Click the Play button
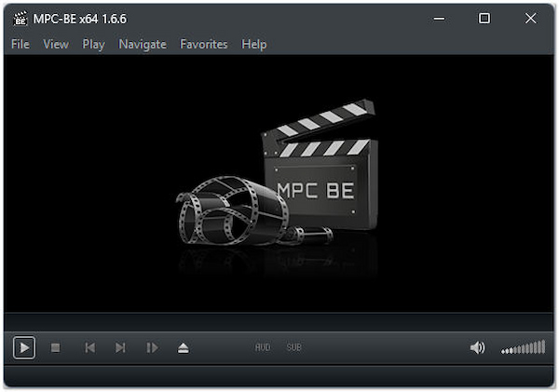This screenshot has height=392, width=559. point(24,347)
